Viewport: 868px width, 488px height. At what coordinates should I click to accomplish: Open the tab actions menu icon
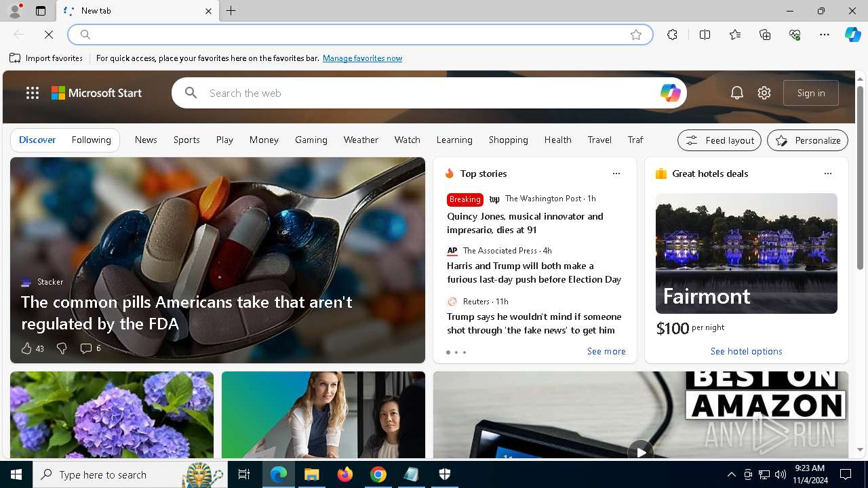[41, 11]
